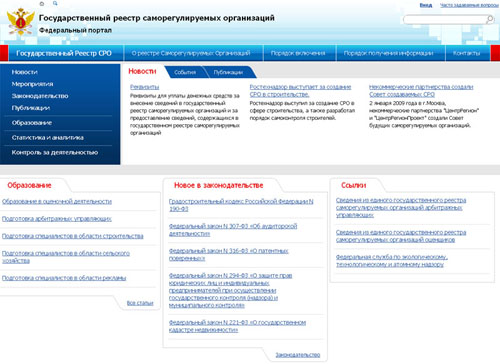
Task: Open Подготовка специалистов в области сельского хозяйства
Action: pos(66,257)
